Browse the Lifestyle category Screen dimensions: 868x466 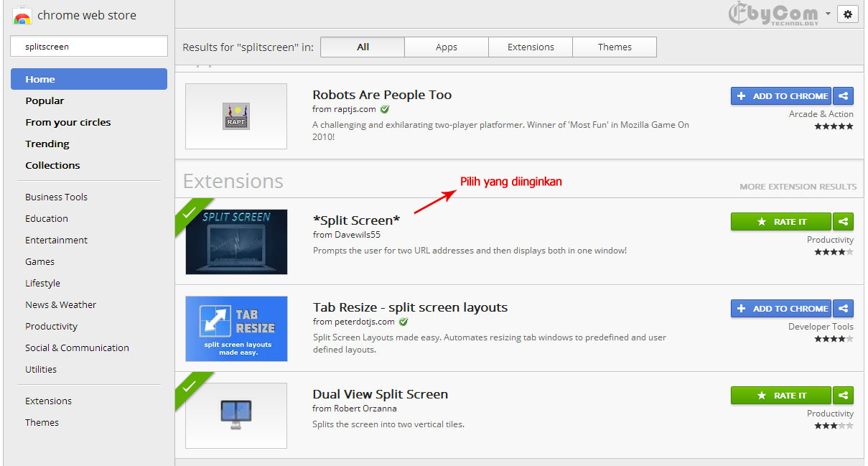pos(42,283)
